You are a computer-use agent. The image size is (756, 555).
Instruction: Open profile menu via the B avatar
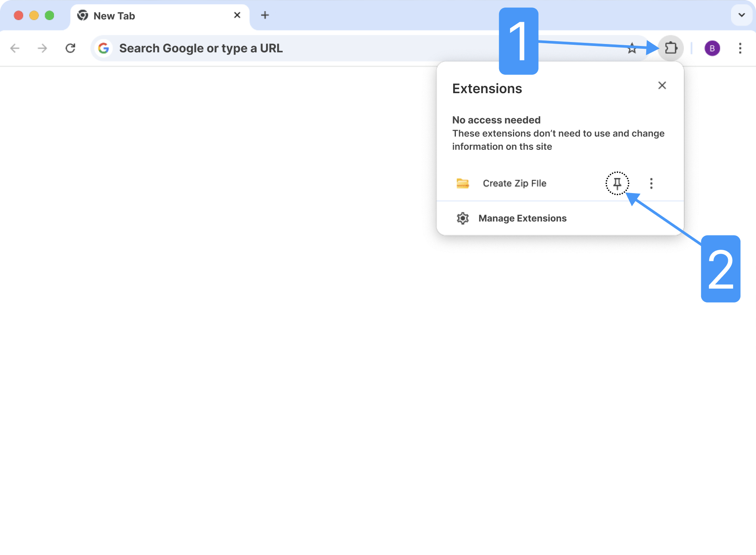click(712, 48)
